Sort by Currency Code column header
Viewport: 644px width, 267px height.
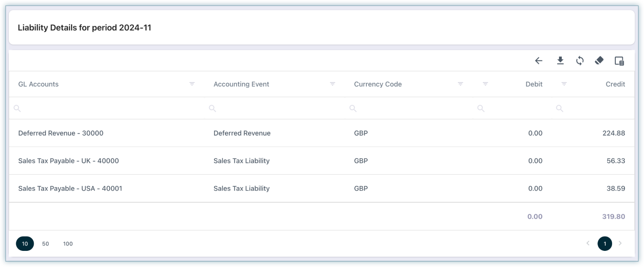(378, 84)
